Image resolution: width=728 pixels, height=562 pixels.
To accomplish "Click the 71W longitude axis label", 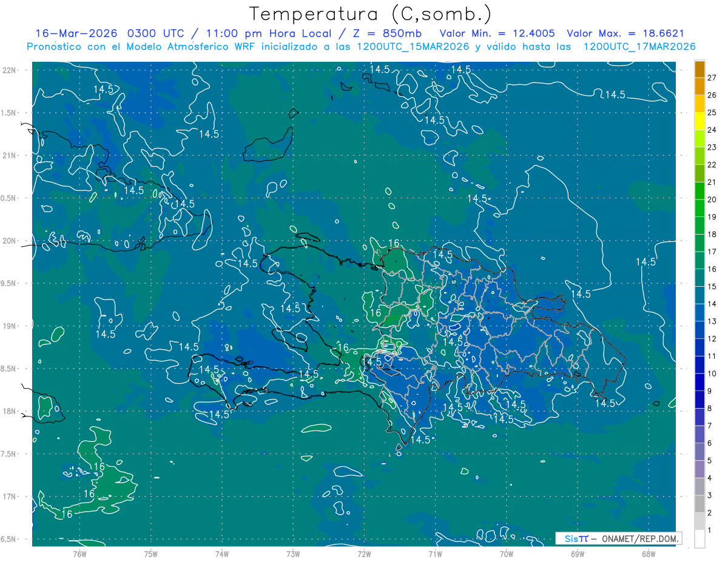I will point(435,554).
